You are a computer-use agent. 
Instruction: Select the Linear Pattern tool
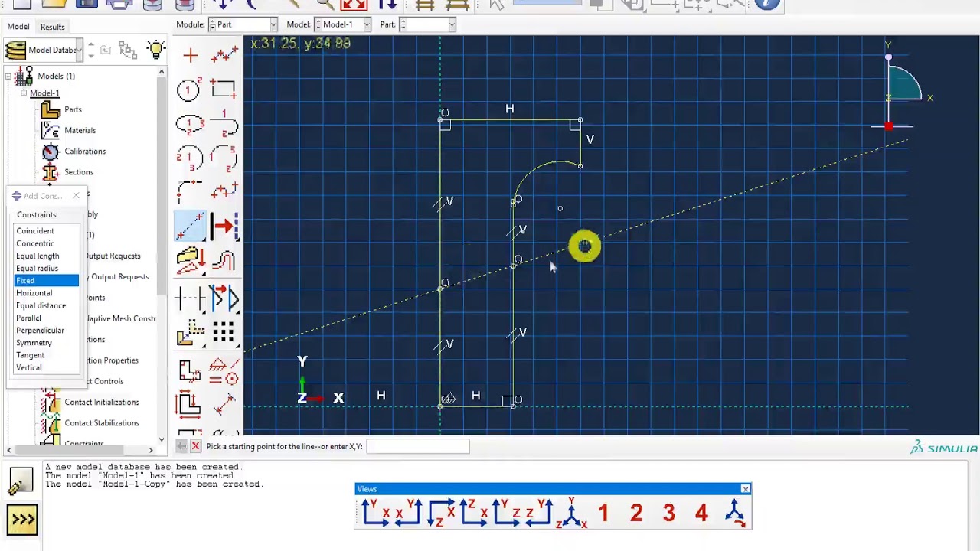click(x=224, y=332)
